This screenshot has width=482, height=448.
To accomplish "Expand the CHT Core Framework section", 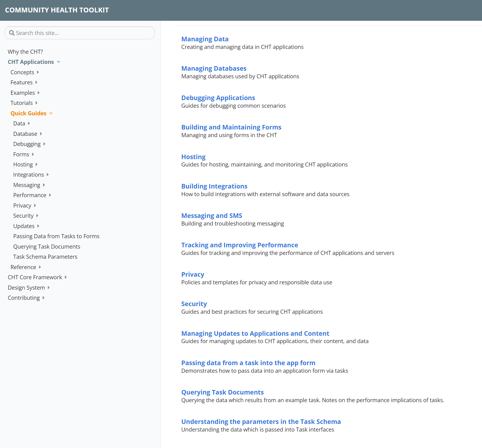I will click(x=65, y=277).
